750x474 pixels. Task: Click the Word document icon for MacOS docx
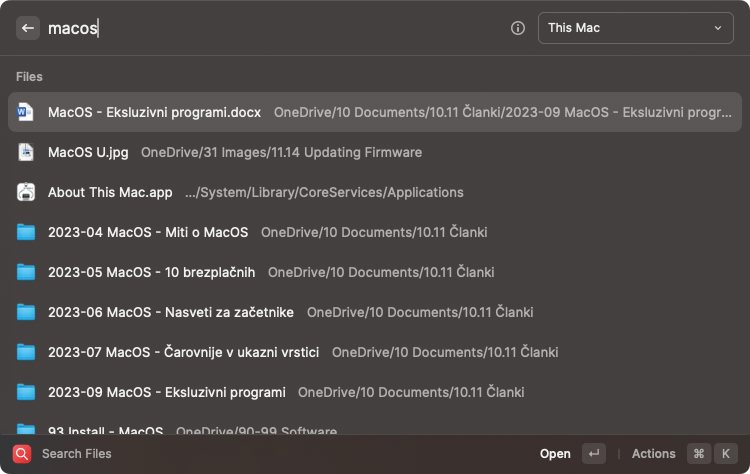(x=25, y=112)
